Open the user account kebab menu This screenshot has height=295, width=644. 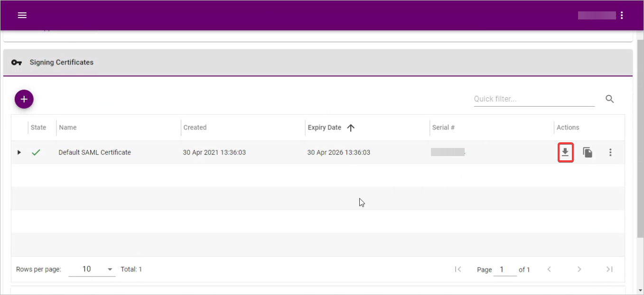622,15
